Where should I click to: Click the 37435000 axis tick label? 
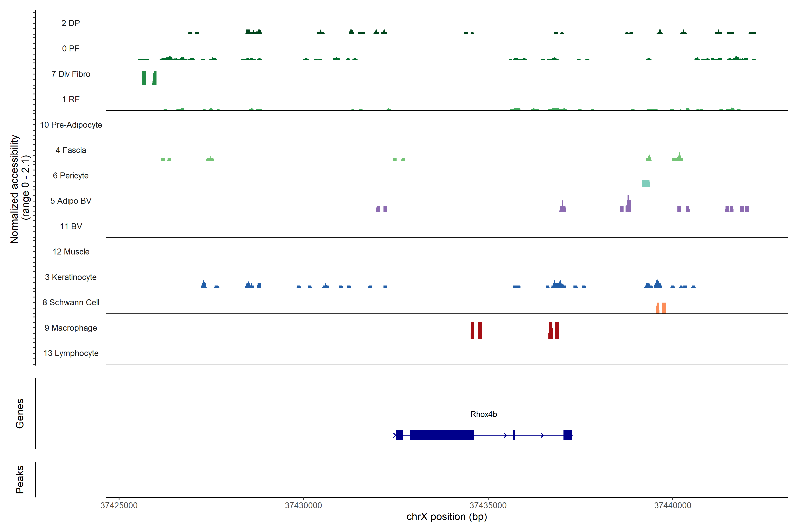click(x=488, y=506)
